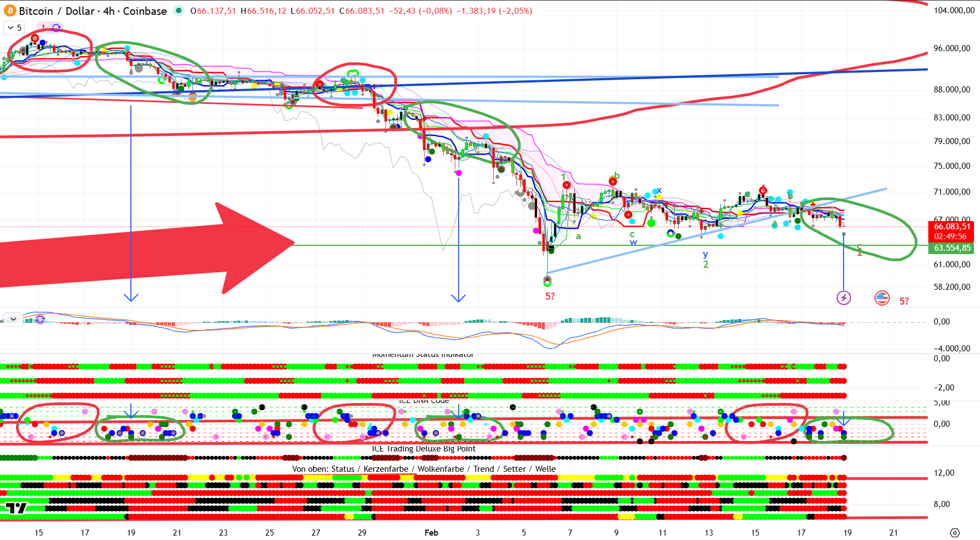This screenshot has height=540, width=980.
Task: Expand the collapsed legend showing 5 indicators
Action: pos(14,27)
